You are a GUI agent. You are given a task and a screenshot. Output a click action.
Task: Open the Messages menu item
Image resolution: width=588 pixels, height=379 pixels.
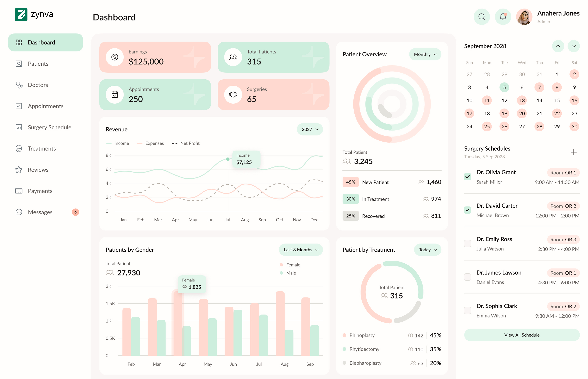click(40, 212)
